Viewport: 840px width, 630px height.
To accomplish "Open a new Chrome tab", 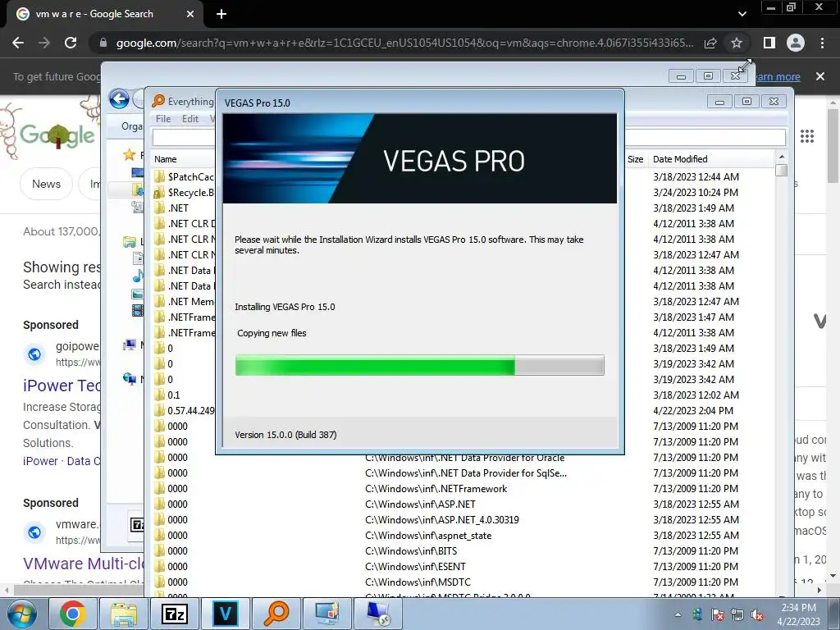I will [221, 14].
